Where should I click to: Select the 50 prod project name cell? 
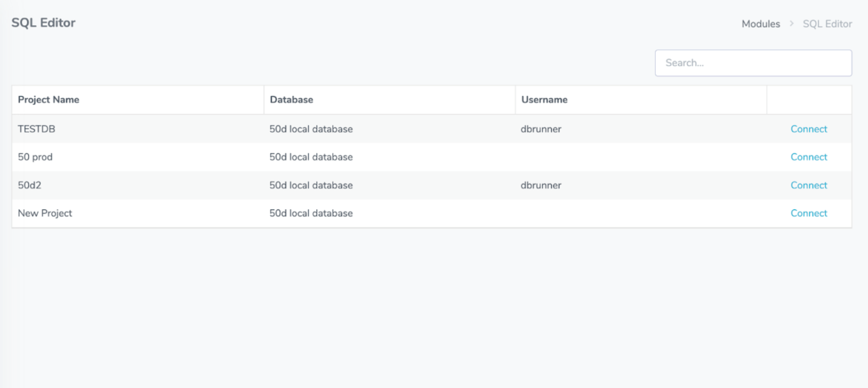tap(35, 157)
